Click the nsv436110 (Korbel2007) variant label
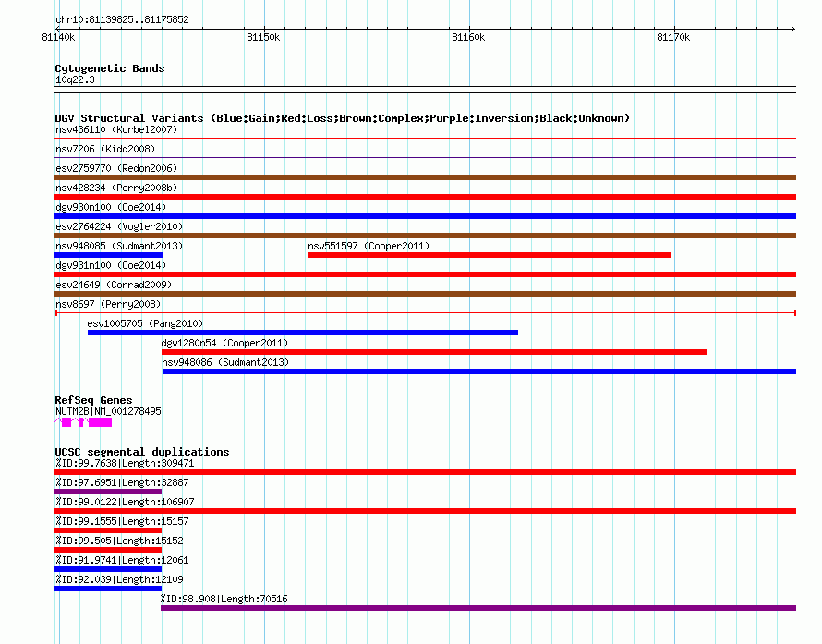Screen dimensions: 822x644 click(116, 129)
